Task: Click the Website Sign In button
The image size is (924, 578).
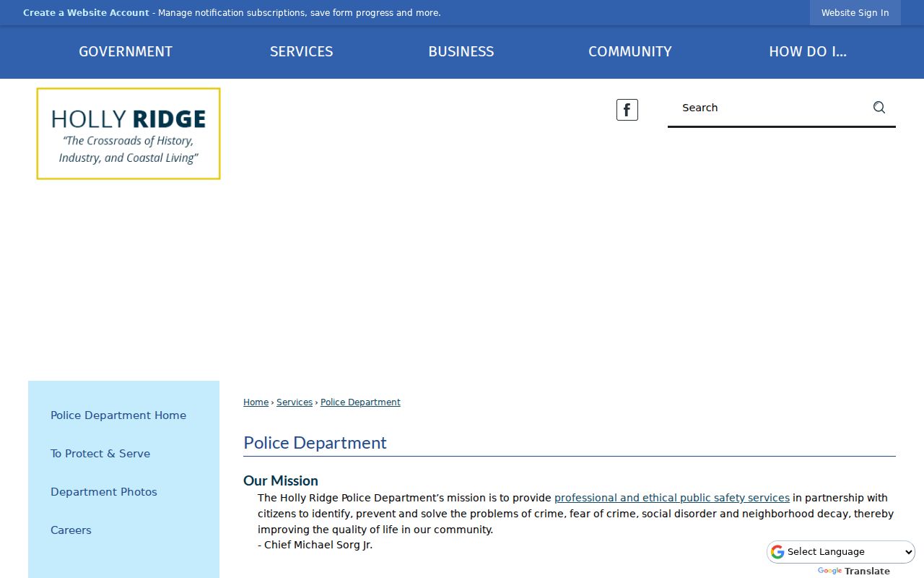Action: 855,13
